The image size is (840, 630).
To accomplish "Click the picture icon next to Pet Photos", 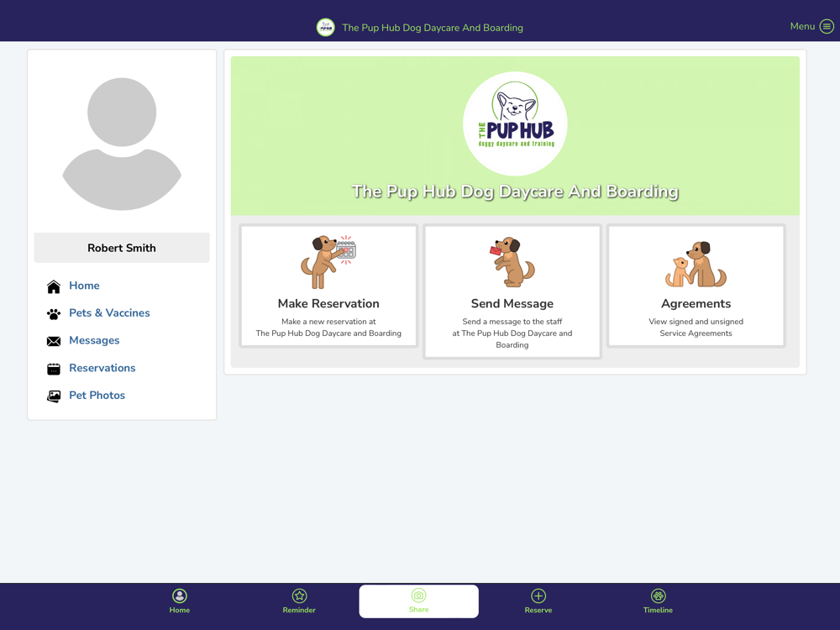I will pyautogui.click(x=54, y=396).
